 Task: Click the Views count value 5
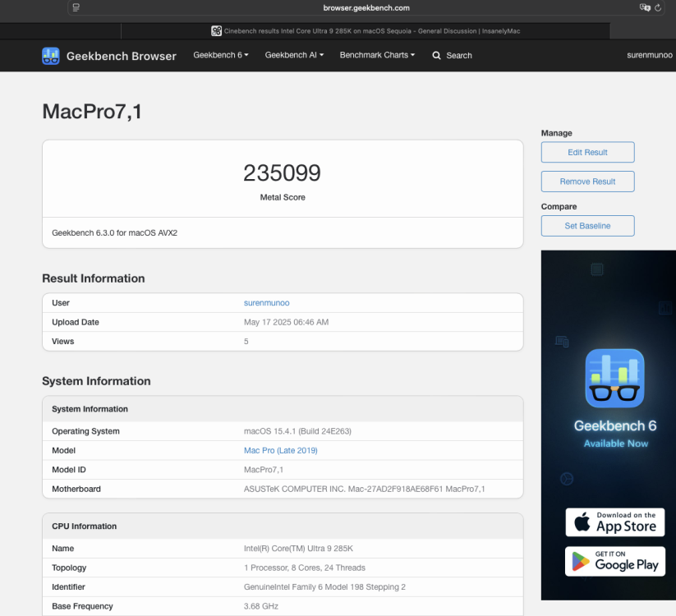pyautogui.click(x=246, y=342)
